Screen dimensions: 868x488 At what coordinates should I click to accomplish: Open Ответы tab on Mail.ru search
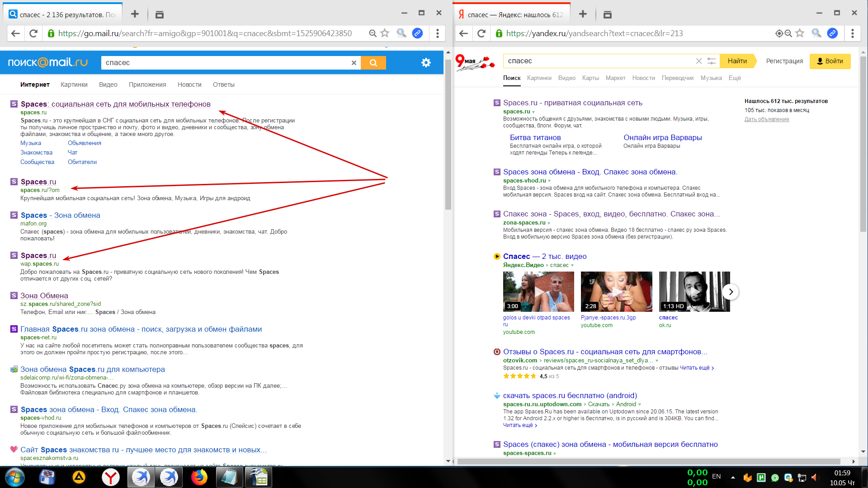pos(224,84)
